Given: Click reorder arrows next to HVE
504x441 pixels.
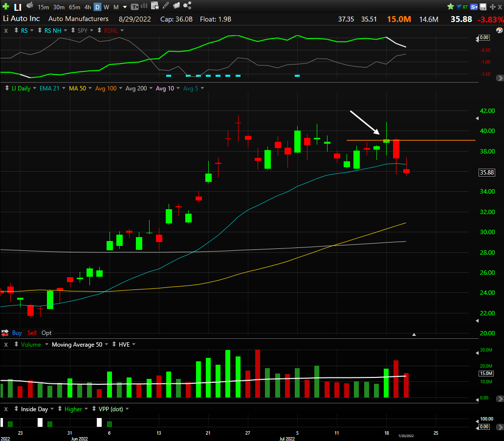Looking at the screenshot, I should coord(114,344).
